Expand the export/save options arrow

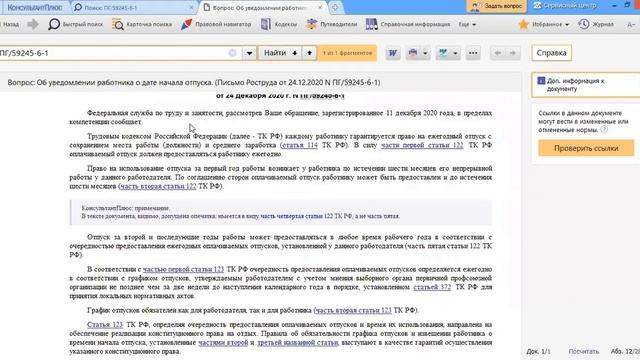455,53
